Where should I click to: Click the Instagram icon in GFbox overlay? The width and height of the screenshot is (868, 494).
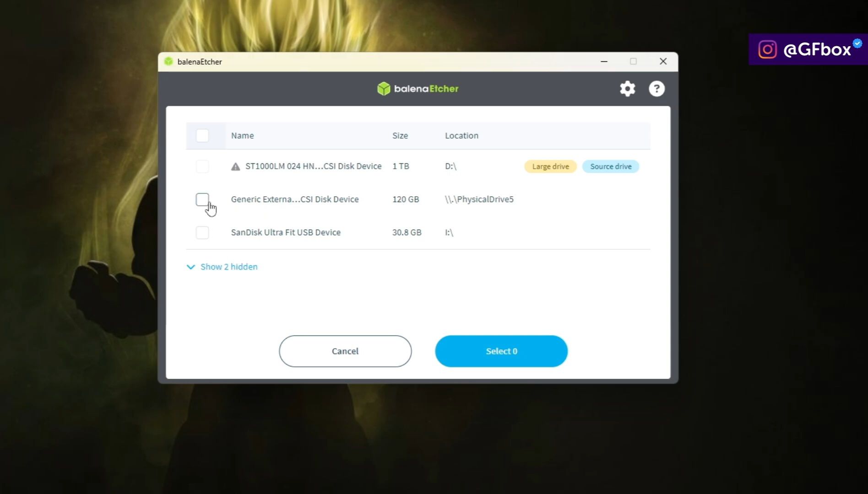[767, 48]
